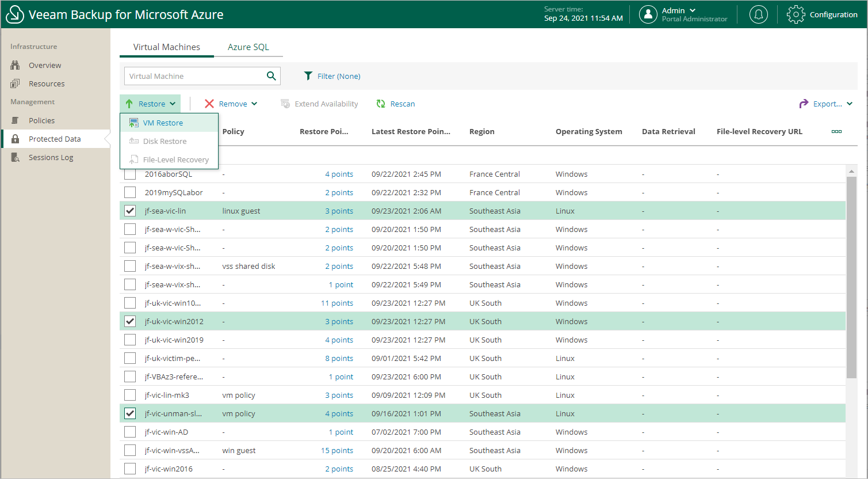Click the Policies document icon
The height and width of the screenshot is (479, 868).
pos(16,120)
